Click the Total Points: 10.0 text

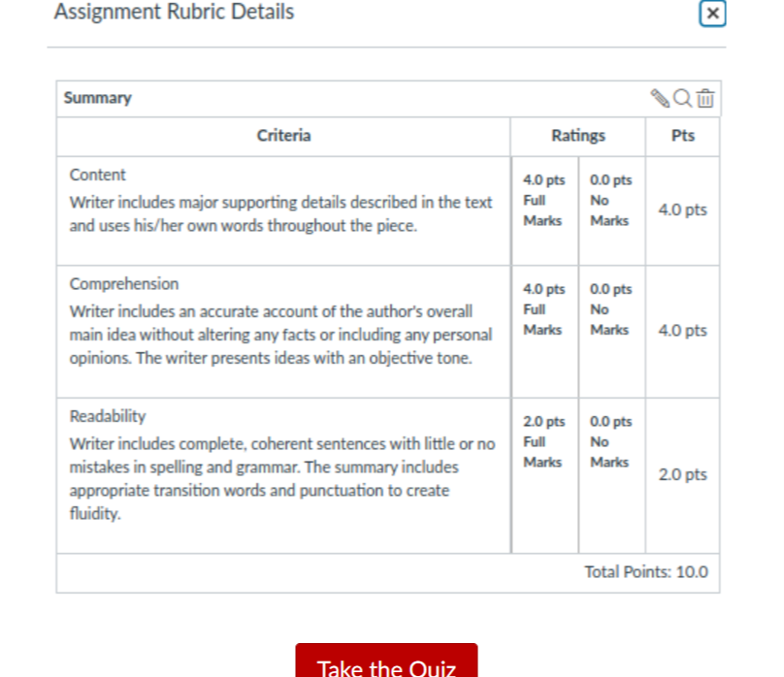tap(646, 571)
